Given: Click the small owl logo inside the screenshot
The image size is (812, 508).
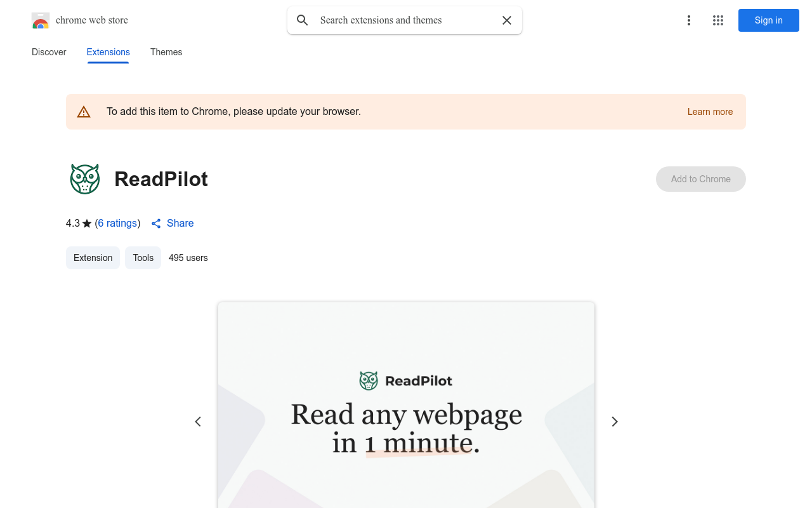Looking at the screenshot, I should [x=369, y=381].
